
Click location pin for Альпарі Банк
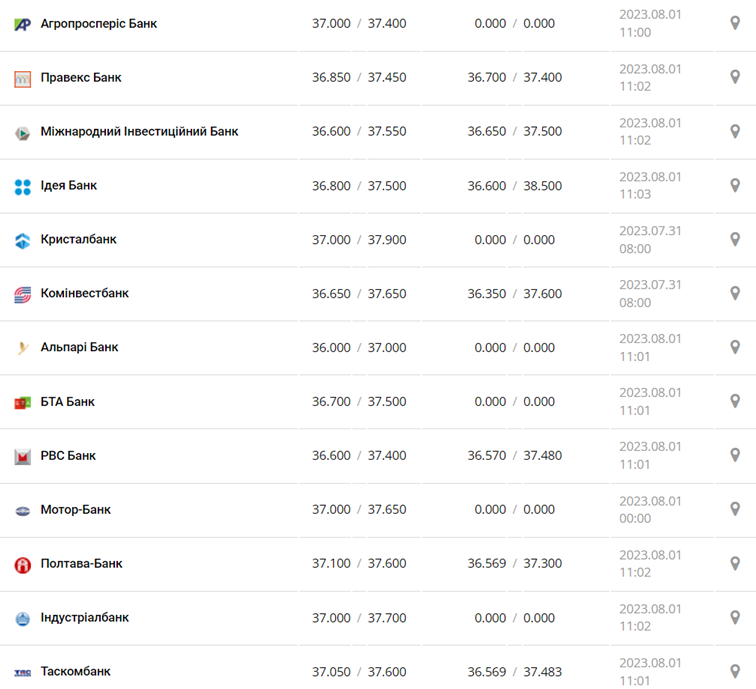(x=735, y=347)
